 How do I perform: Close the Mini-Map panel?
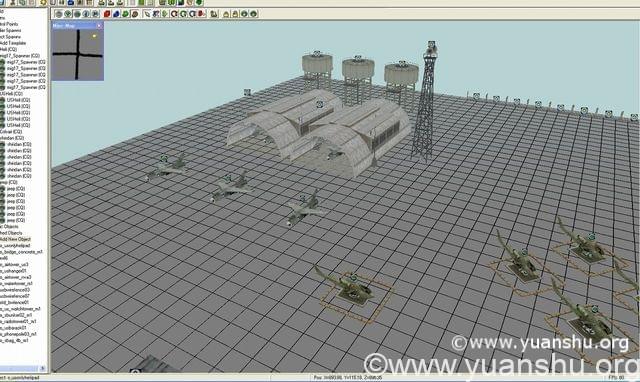99,26
